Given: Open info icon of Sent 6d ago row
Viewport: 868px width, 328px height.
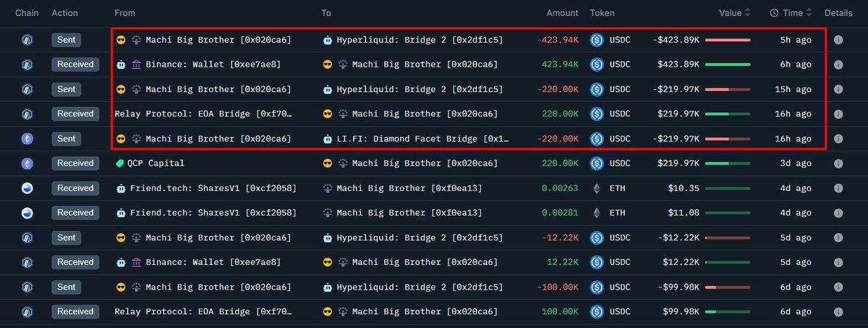Looking at the screenshot, I should [x=838, y=287].
